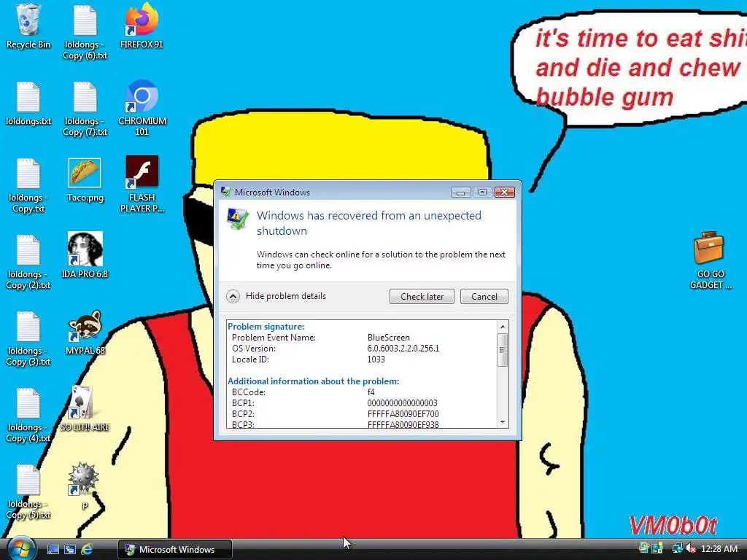Click the Problem signature heading

tap(266, 326)
